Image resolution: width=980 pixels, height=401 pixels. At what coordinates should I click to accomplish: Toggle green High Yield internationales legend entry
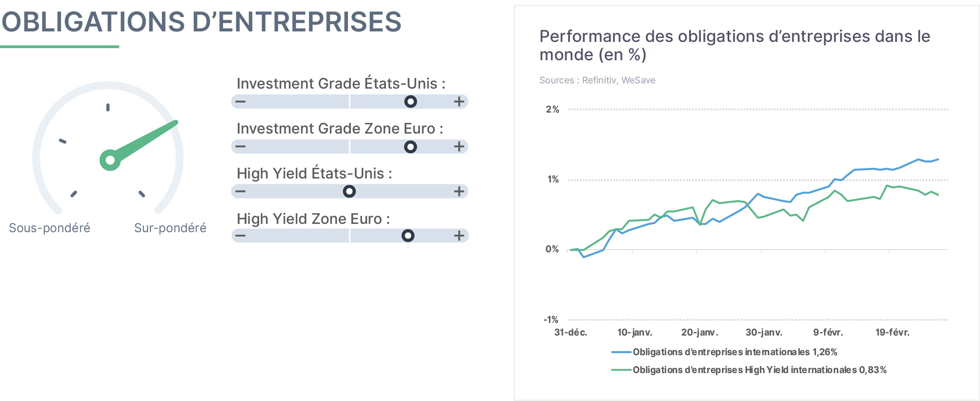coord(749,370)
